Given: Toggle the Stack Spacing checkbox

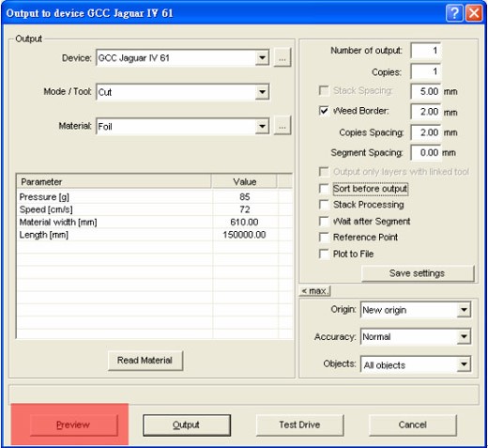Looking at the screenshot, I should 324,91.
